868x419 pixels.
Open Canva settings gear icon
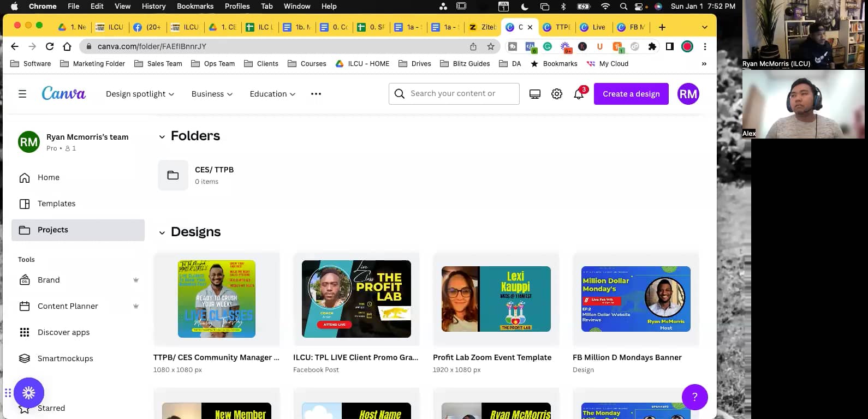(557, 94)
